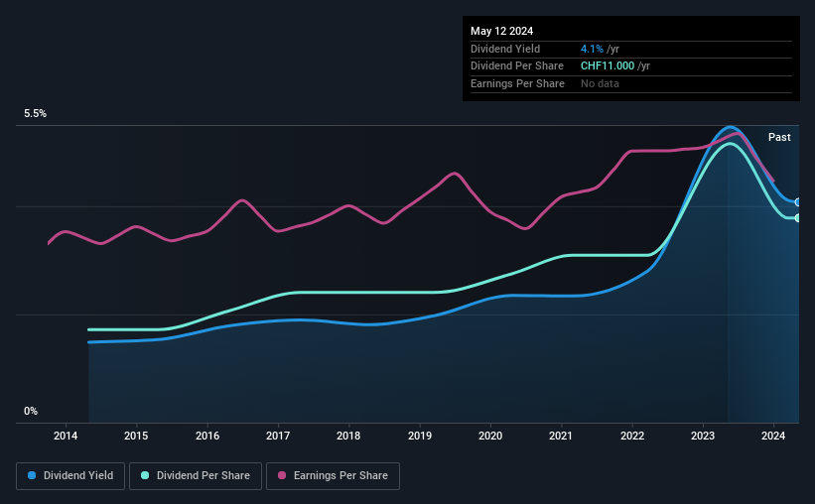The height and width of the screenshot is (504, 815).
Task: Select the 2016 label on the time axis
Action: click(207, 436)
